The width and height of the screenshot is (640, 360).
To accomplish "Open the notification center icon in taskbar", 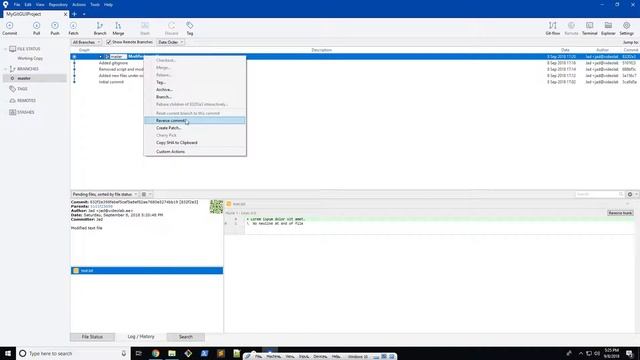I will click(629, 353).
